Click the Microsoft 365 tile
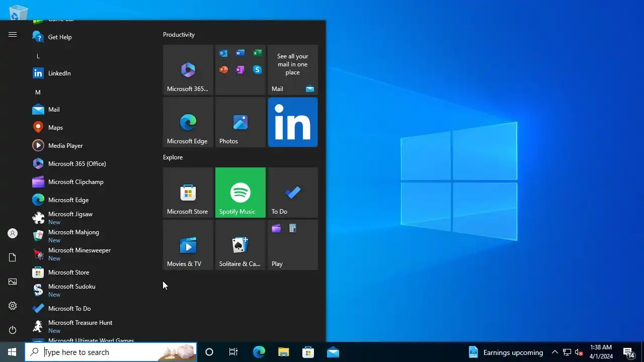The width and height of the screenshot is (644, 362). click(188, 70)
